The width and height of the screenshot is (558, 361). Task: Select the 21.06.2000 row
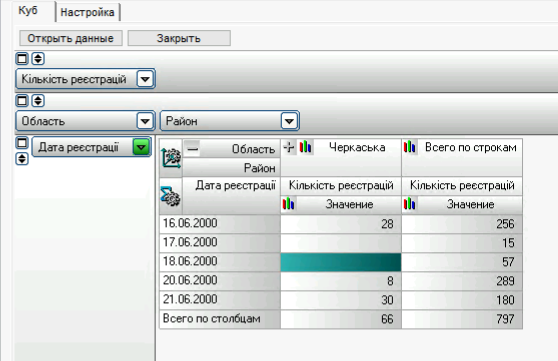[220, 300]
